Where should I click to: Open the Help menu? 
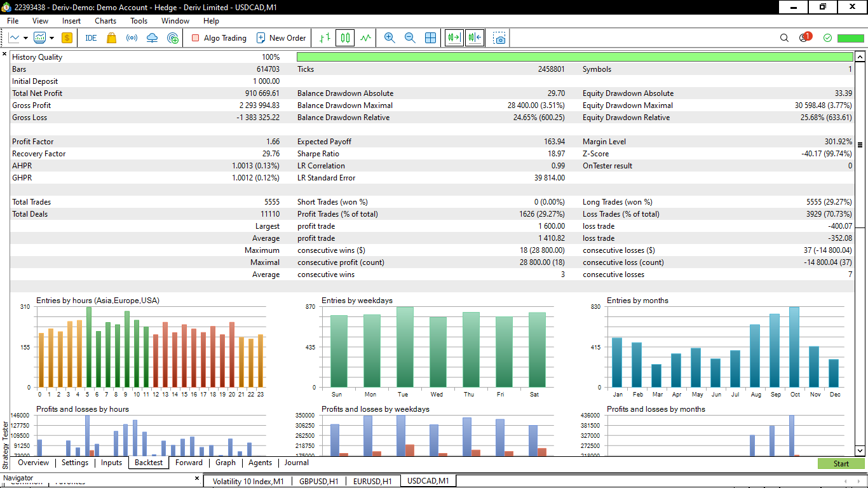(211, 21)
